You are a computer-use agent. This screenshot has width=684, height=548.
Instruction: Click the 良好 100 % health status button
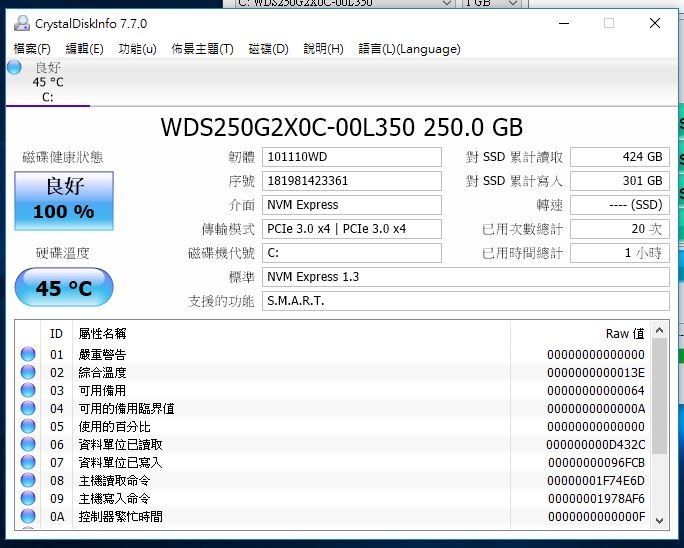click(x=64, y=201)
